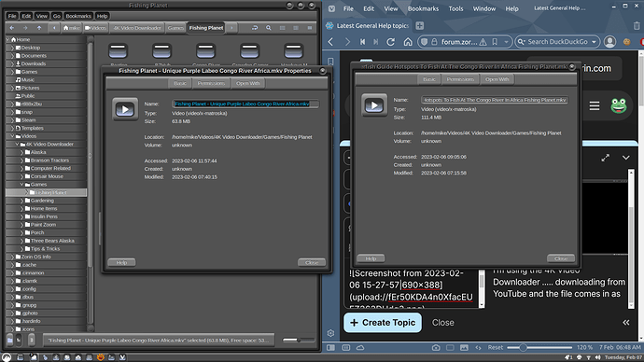
Task: Open the Bookmarks menu in file manager
Action: 78,16
